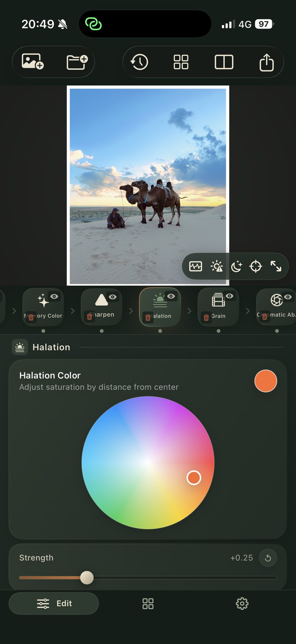
Task: Hide the Memory Color effect
Action: pyautogui.click(x=54, y=297)
